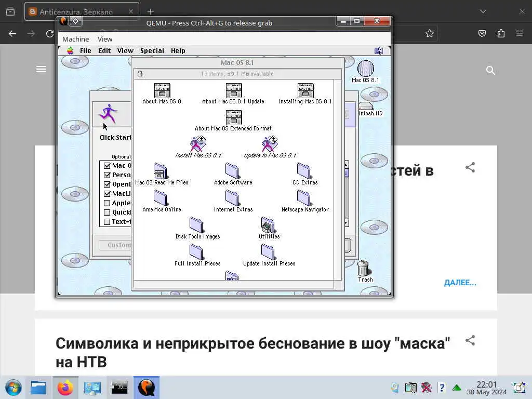
Task: Open a new Firefox tab
Action: click(x=150, y=11)
